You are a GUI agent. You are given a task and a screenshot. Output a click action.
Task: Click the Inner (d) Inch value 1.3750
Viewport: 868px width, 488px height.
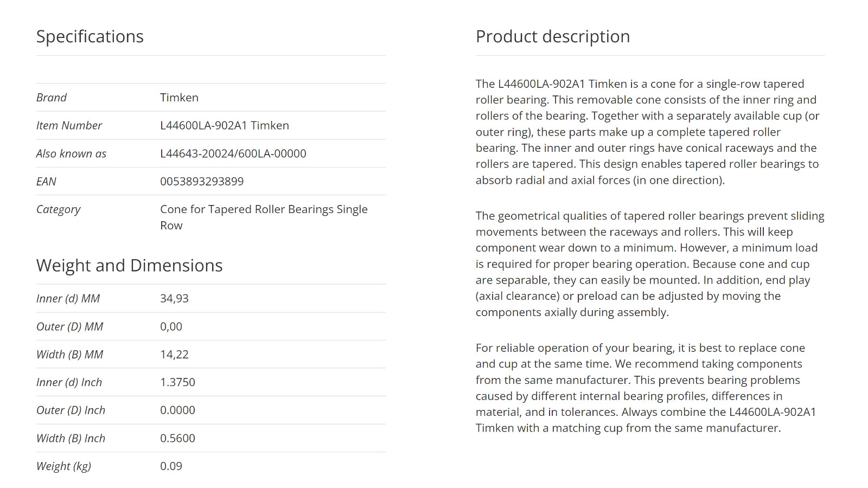point(177,382)
